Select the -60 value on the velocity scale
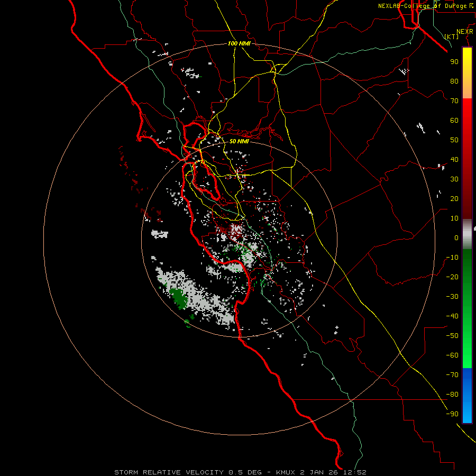 [452, 355]
